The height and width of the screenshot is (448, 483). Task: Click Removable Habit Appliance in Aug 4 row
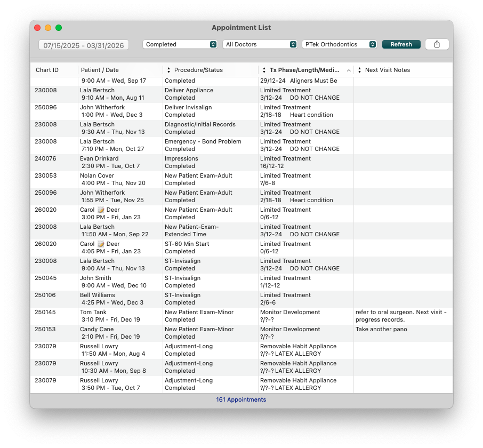[x=299, y=346]
